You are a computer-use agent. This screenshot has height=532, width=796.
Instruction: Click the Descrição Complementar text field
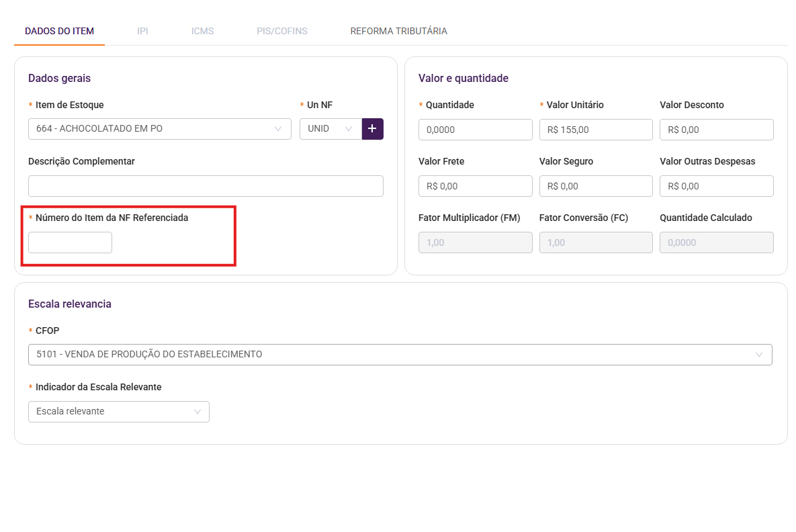click(206, 186)
